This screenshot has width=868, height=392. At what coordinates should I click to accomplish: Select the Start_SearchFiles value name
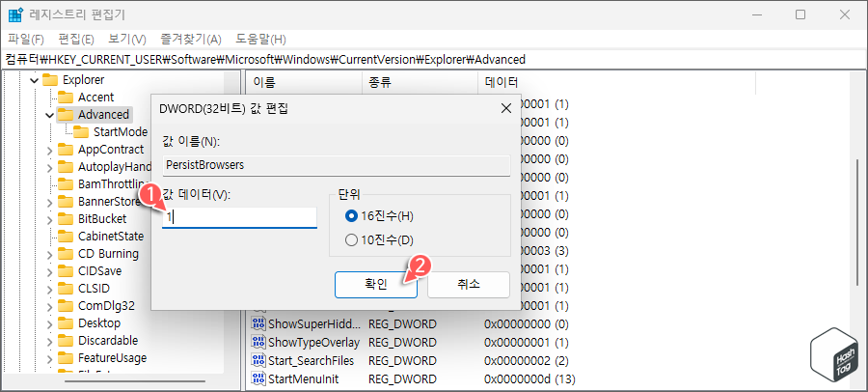[x=312, y=360]
